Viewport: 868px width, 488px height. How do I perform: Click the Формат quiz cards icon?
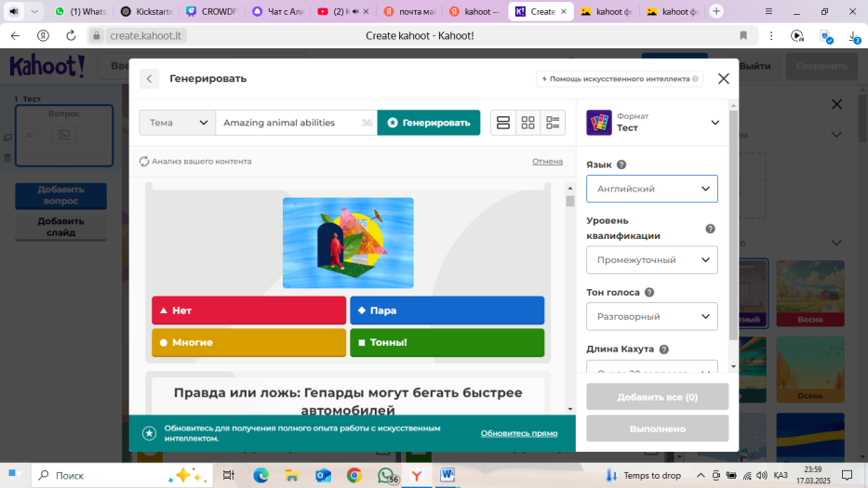[x=599, y=123]
